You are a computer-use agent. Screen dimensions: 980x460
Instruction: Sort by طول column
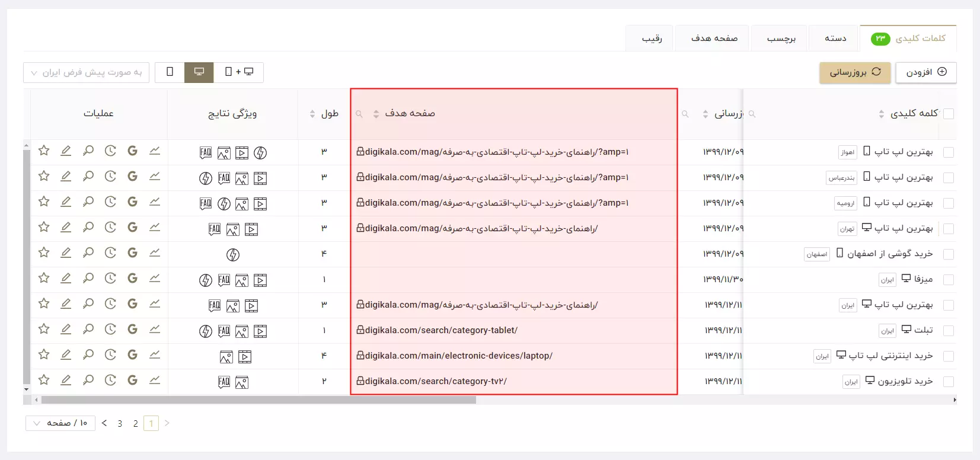pyautogui.click(x=312, y=114)
